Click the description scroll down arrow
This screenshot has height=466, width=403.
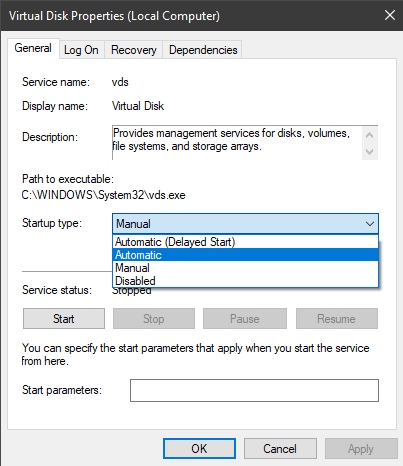(369, 152)
